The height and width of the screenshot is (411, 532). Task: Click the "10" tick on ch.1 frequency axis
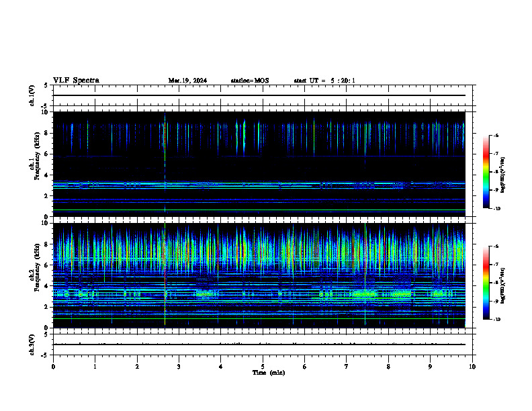tap(46, 112)
